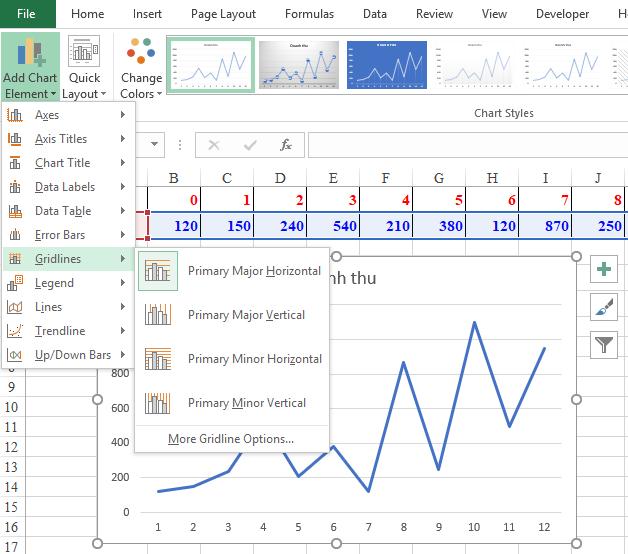This screenshot has height=554, width=628.
Task: Open the Add Chart Element menu
Action: 30,67
